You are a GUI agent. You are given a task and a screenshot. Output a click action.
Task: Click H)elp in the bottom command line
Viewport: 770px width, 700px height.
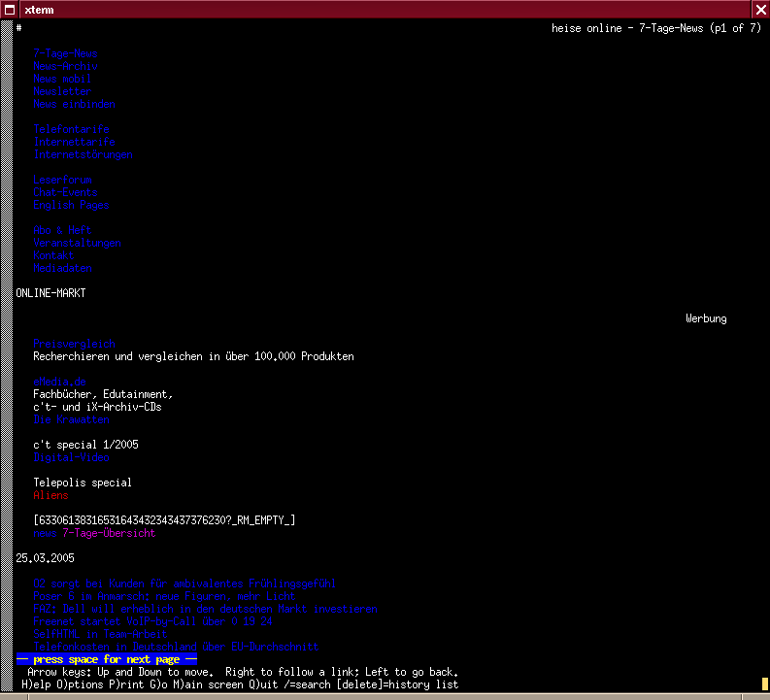(x=38, y=684)
